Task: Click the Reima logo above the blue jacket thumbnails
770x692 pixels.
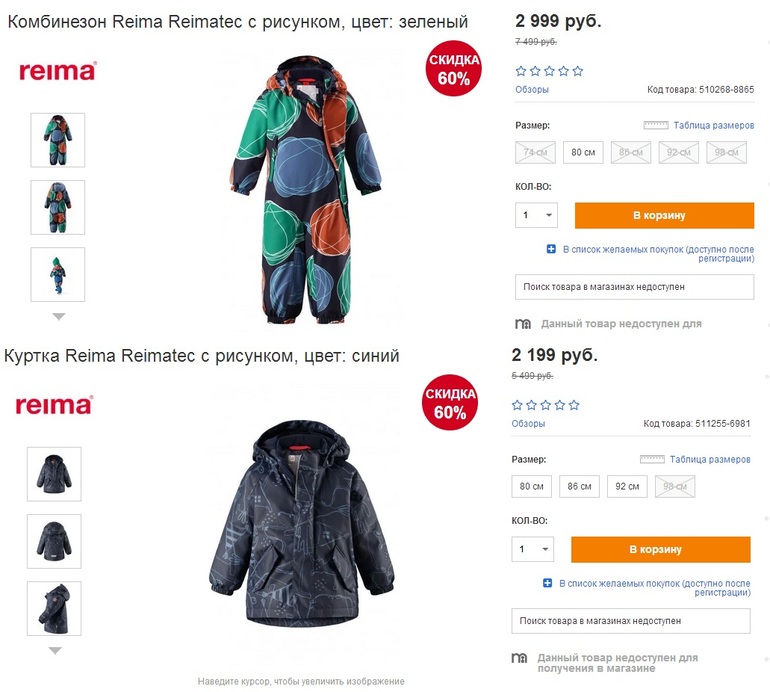Action: point(54,404)
